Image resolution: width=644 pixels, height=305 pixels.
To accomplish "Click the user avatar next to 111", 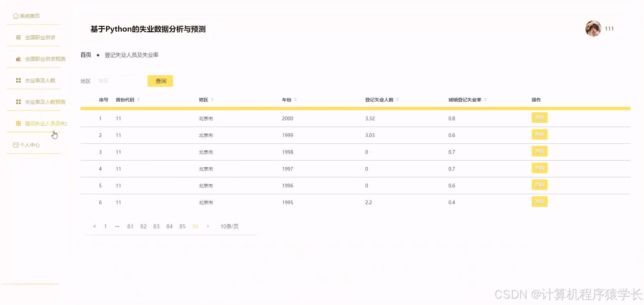I will [593, 29].
